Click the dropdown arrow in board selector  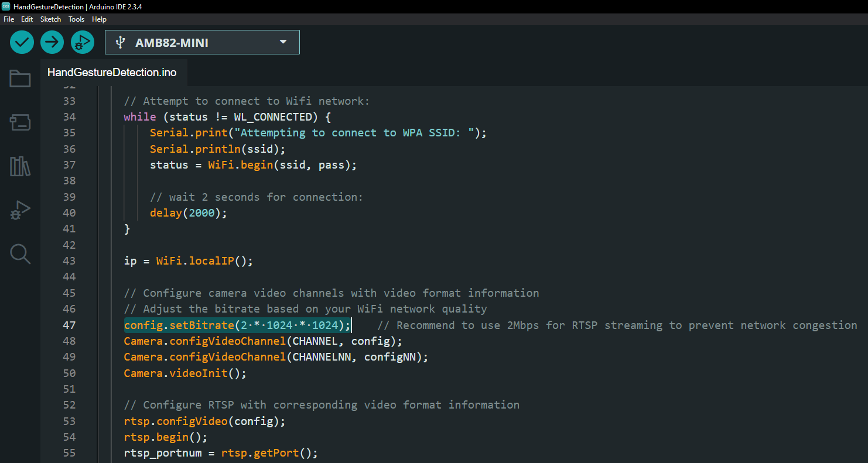tap(283, 42)
